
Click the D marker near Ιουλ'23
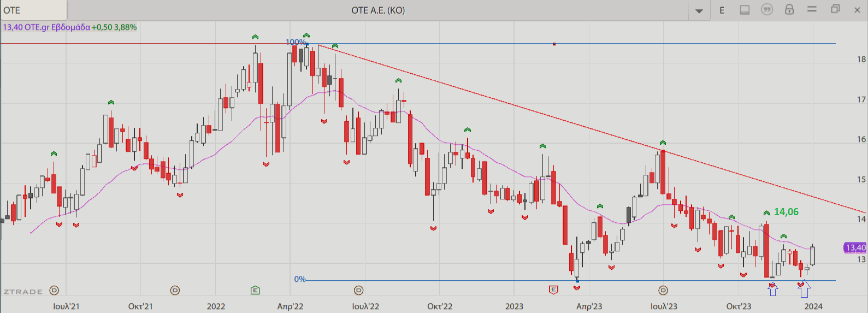click(663, 291)
